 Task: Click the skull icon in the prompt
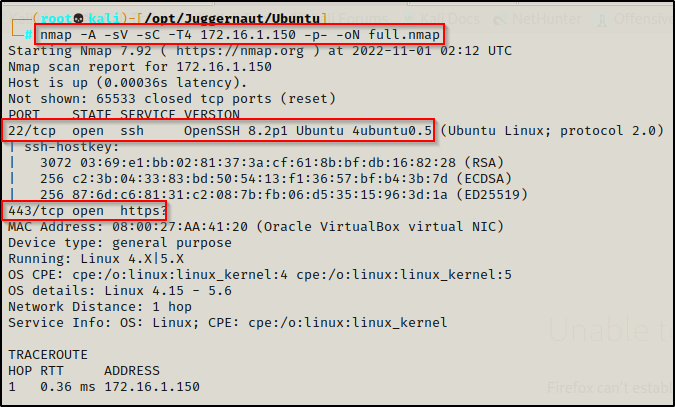[78, 19]
